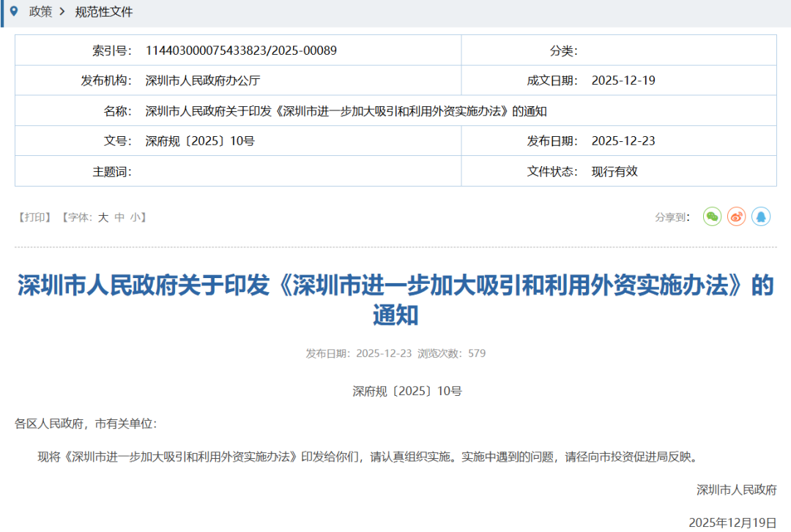Click the view count 浏览次数 579
This screenshot has width=791, height=532.
coord(451,353)
